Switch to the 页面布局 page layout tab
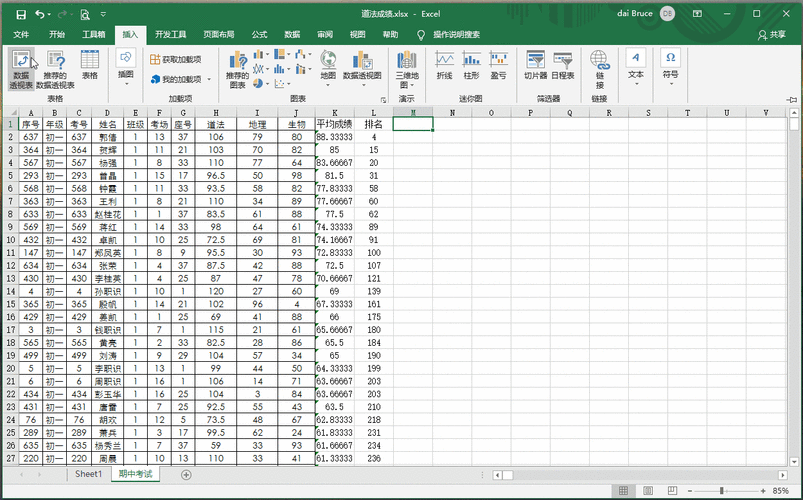The image size is (803, 500). 219,34
